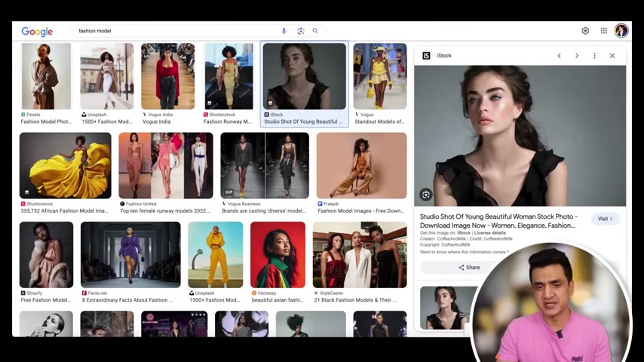Image resolution: width=644 pixels, height=362 pixels.
Task: Go to next image in preview panel
Action: coord(577,56)
